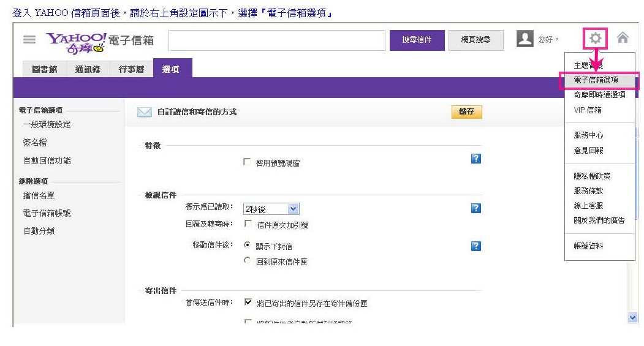
Task: Select the 選項 tab
Action: coord(173,68)
